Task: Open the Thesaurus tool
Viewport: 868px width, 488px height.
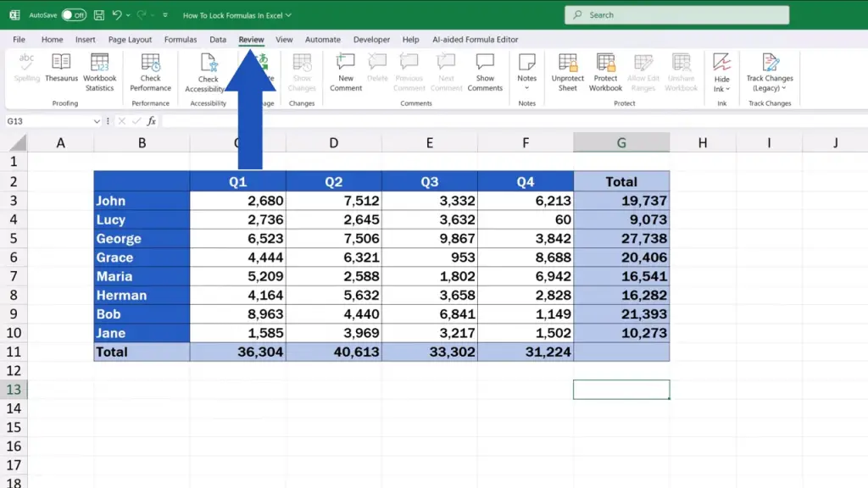Action: pyautogui.click(x=61, y=69)
